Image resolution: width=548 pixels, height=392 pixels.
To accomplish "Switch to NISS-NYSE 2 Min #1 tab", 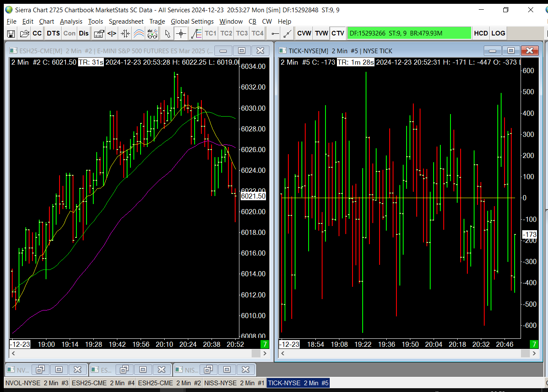I will pos(234,383).
